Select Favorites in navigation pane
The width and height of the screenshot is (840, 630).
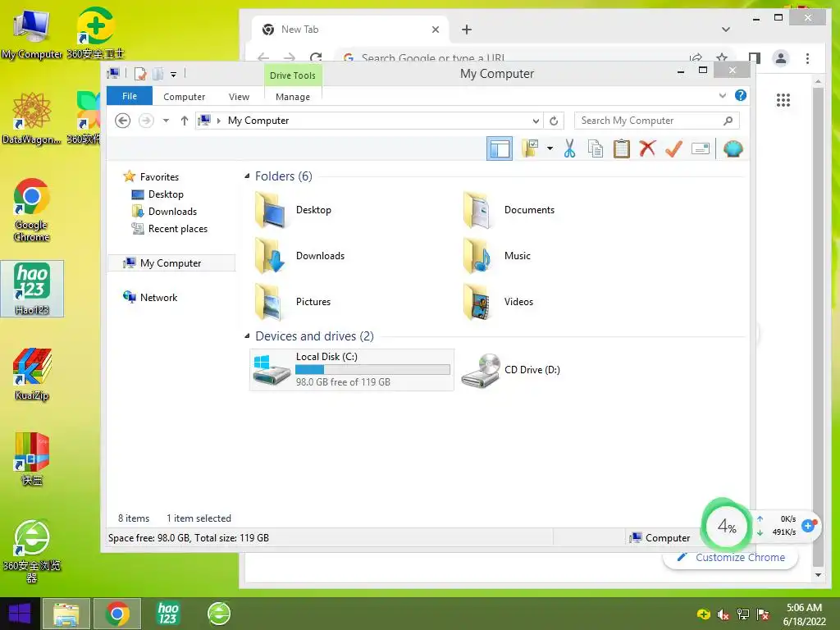coord(159,177)
